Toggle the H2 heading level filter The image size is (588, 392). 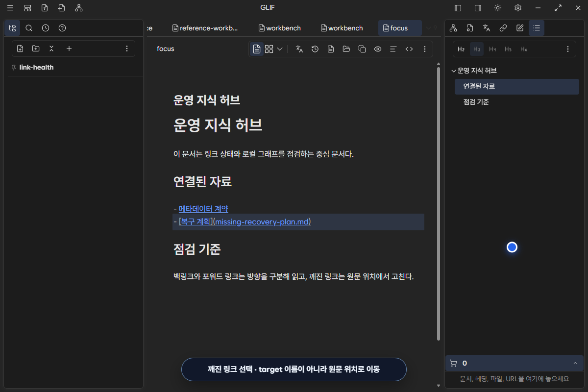point(461,49)
